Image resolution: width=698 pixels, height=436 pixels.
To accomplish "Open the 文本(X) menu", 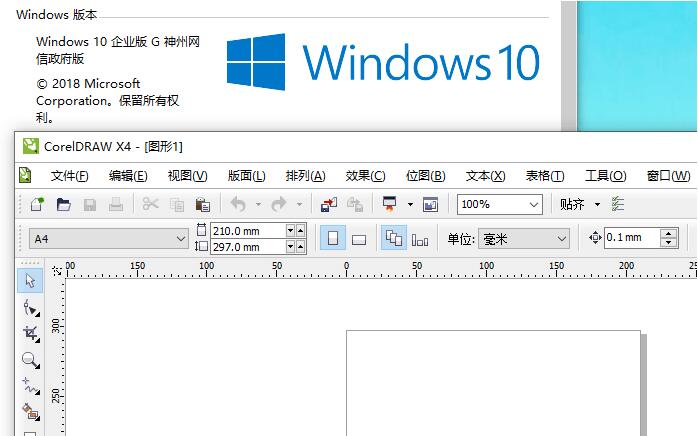I will coord(486,176).
